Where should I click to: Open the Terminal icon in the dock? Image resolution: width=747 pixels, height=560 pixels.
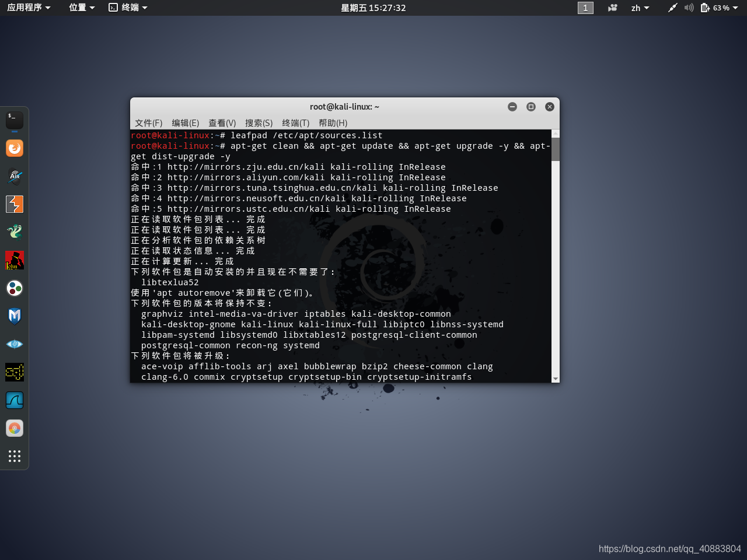coord(15,120)
